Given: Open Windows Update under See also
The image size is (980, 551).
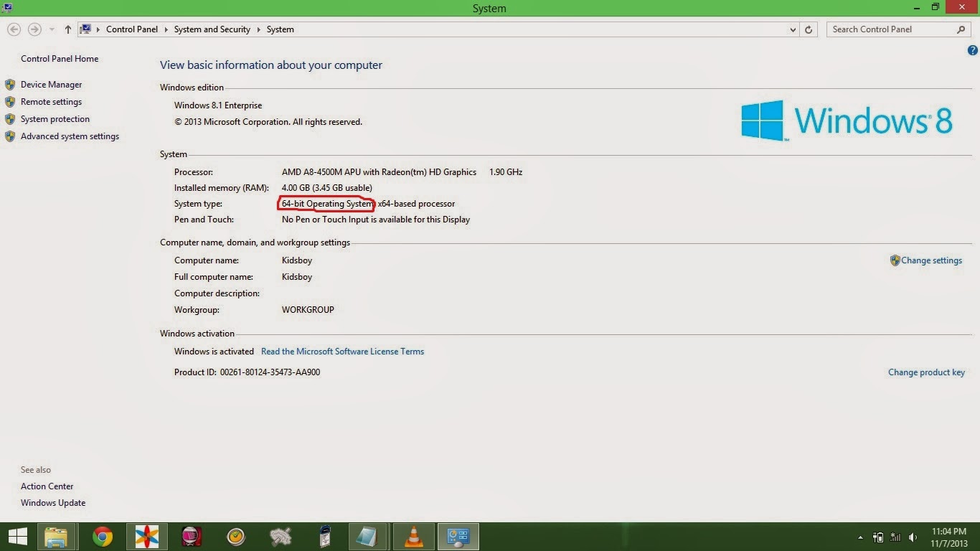Looking at the screenshot, I should click(x=53, y=503).
